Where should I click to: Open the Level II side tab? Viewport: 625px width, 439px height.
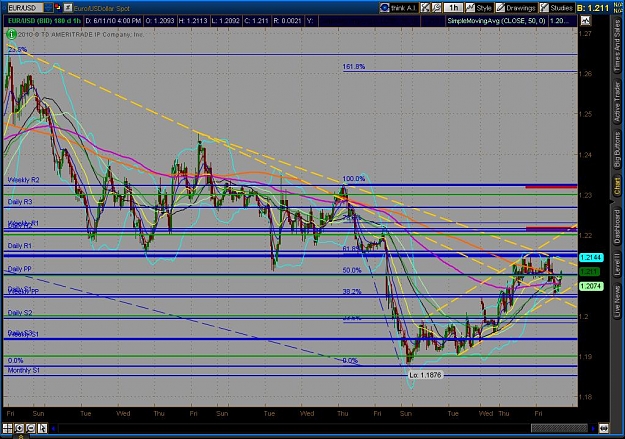tap(617, 264)
